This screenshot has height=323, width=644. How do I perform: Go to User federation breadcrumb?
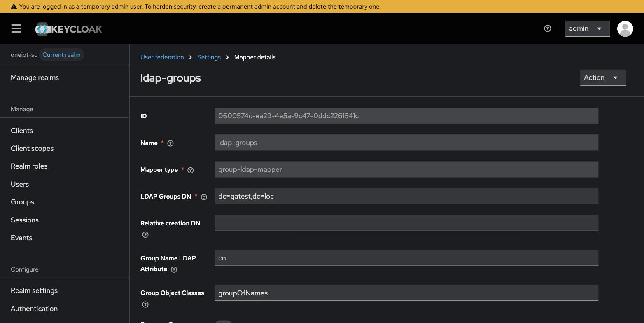click(x=162, y=57)
